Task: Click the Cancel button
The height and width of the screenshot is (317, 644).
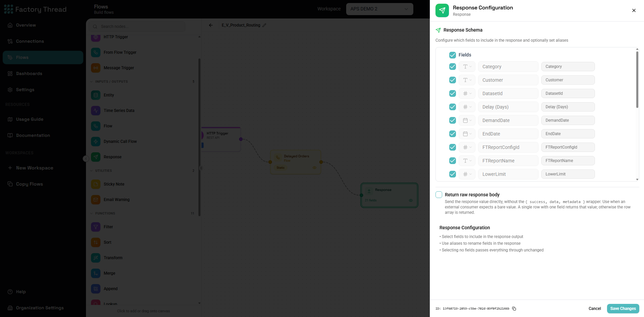Action: pos(595,309)
